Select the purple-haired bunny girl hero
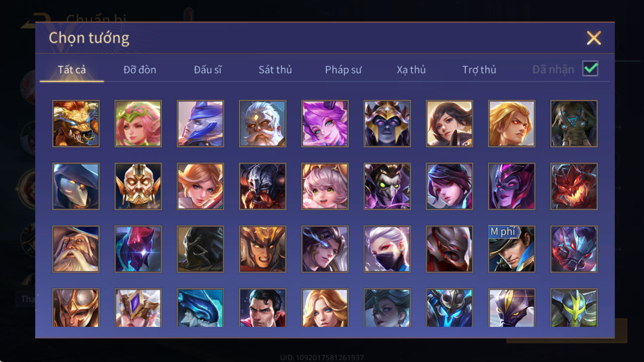 pos(325,123)
